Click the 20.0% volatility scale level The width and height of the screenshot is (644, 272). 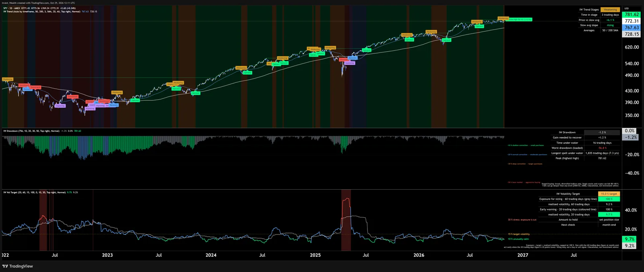(x=631, y=229)
